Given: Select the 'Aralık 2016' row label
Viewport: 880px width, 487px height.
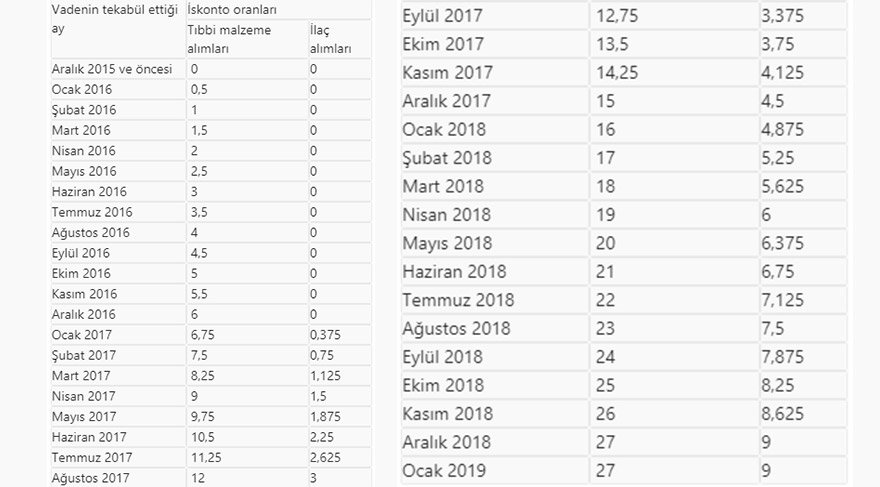Looking at the screenshot, I should pos(84,314).
